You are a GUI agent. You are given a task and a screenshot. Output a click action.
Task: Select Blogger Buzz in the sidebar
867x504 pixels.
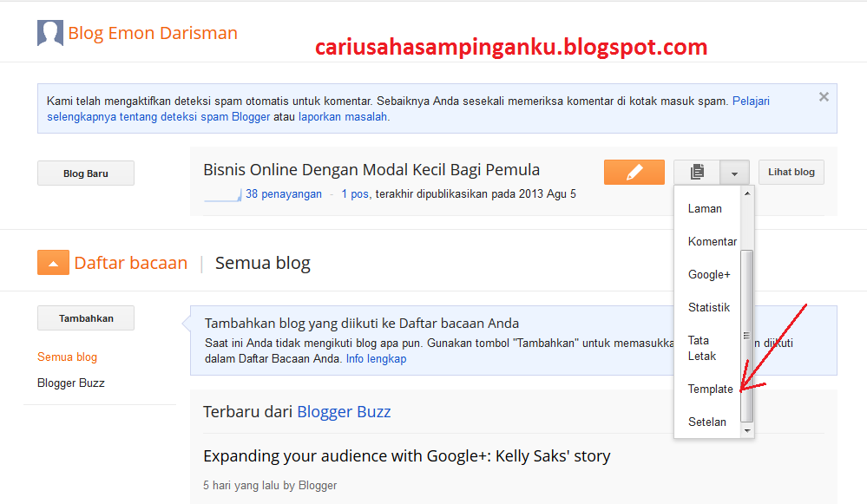point(71,383)
